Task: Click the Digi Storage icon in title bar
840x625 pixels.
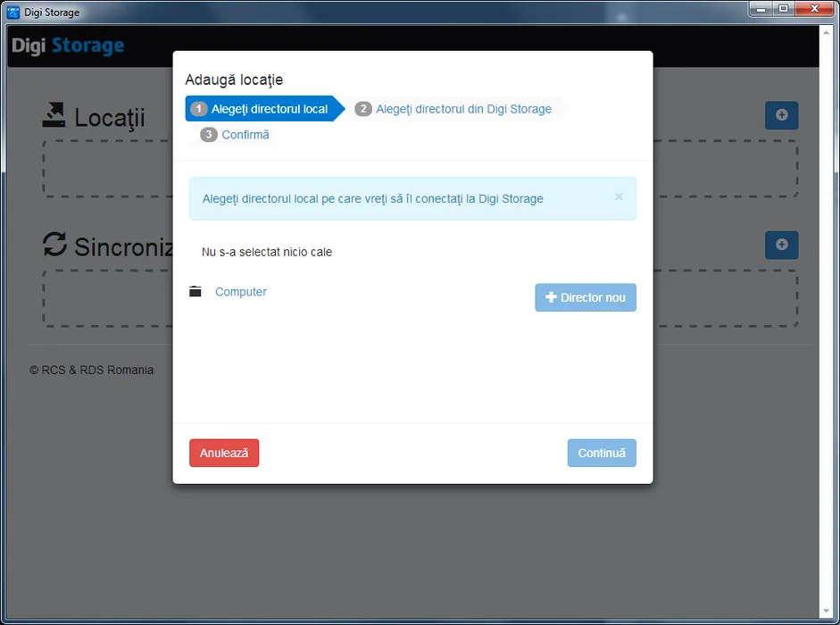Action: coord(13,12)
